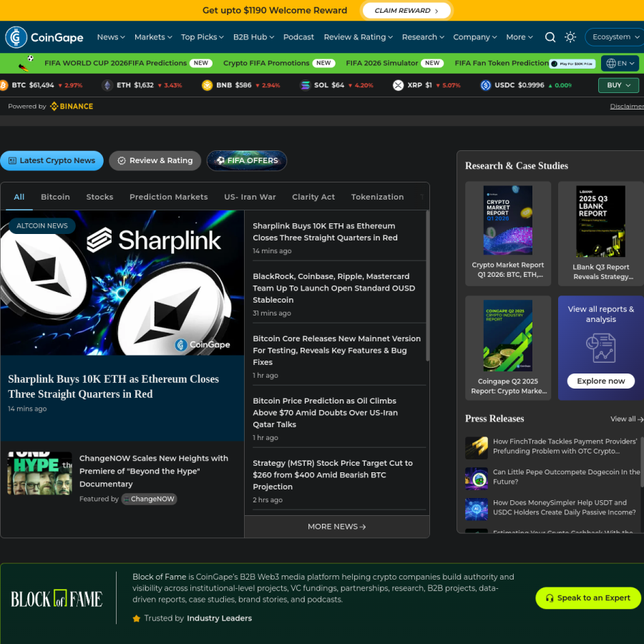Click the MoneySimpler press release thumbnail
Screen dimensions: 644x644
tap(477, 509)
